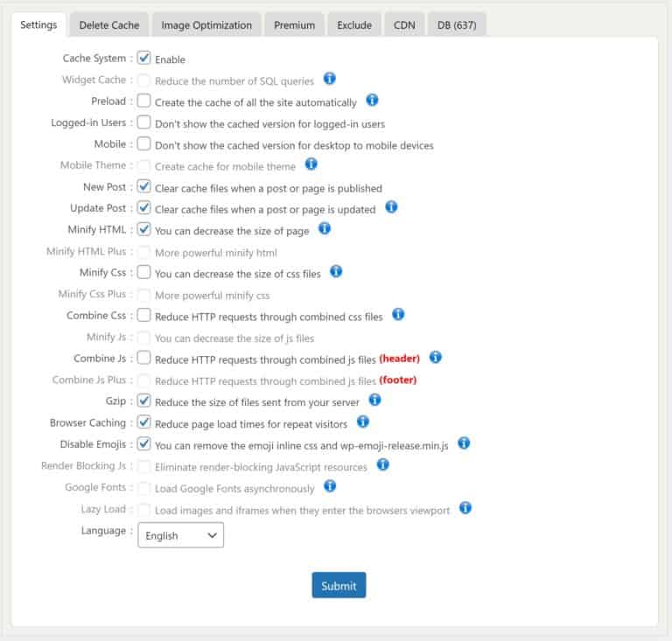This screenshot has height=641, width=672.
Task: View info icon next to Minify HTML
Action: (x=325, y=228)
